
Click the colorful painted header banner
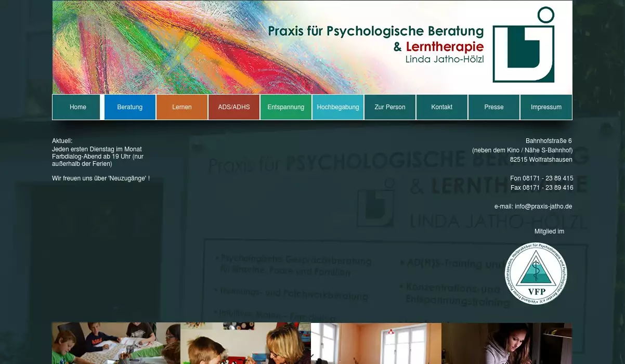coord(156,47)
